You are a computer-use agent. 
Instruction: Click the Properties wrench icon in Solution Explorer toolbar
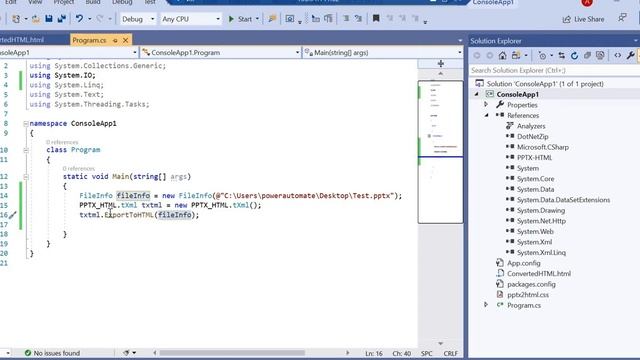[x=631, y=56]
